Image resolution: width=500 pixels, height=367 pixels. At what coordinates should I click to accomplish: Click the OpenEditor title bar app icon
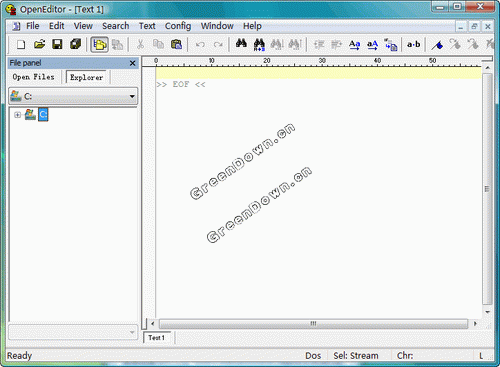[11, 9]
